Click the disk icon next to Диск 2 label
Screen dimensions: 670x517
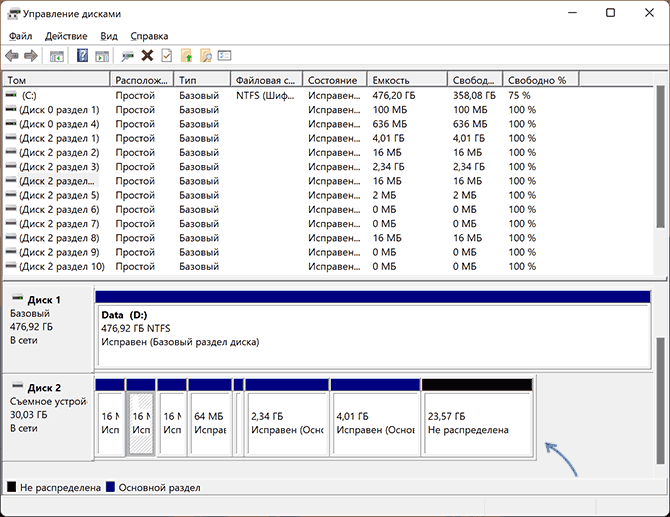(18, 386)
